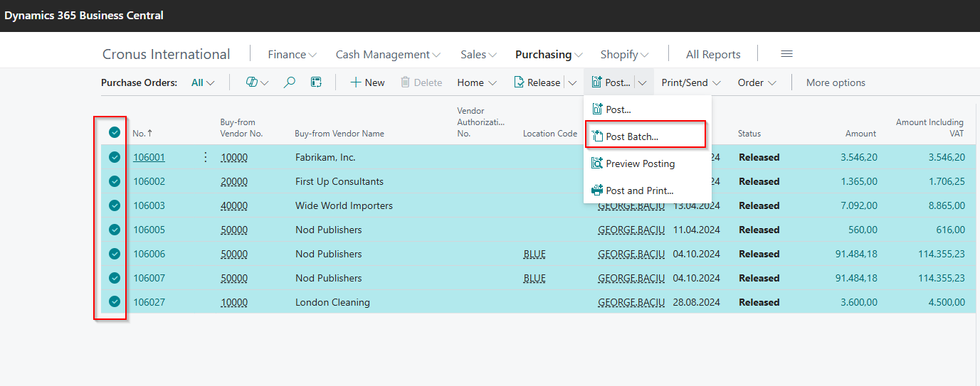
Task: Click the Amount Including VAT column header
Action: pyautogui.click(x=929, y=127)
